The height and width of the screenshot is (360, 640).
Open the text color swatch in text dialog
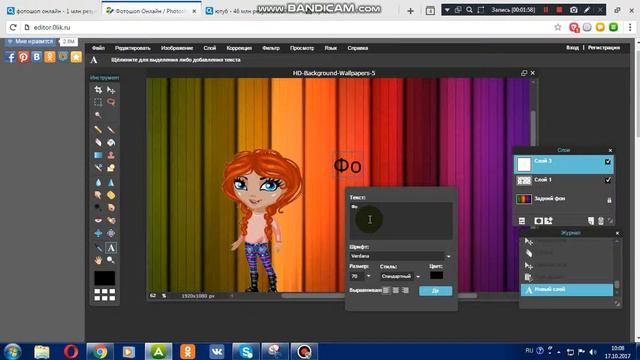tap(436, 276)
